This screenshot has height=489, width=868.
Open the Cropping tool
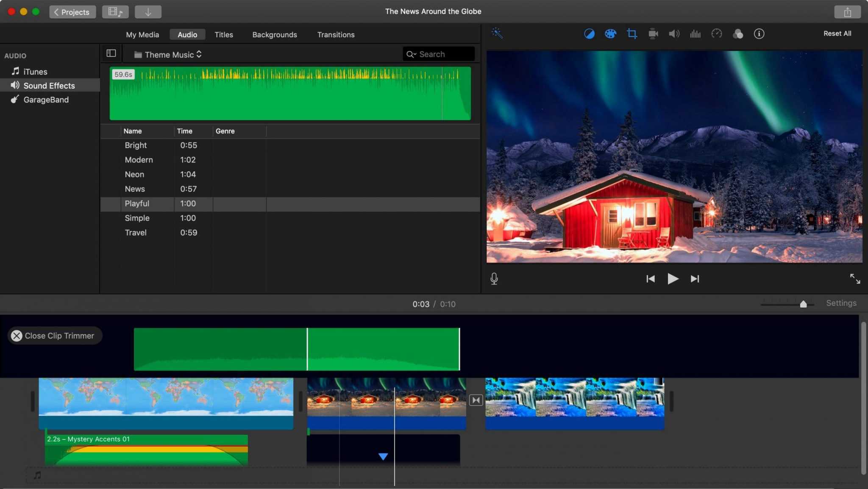(632, 34)
